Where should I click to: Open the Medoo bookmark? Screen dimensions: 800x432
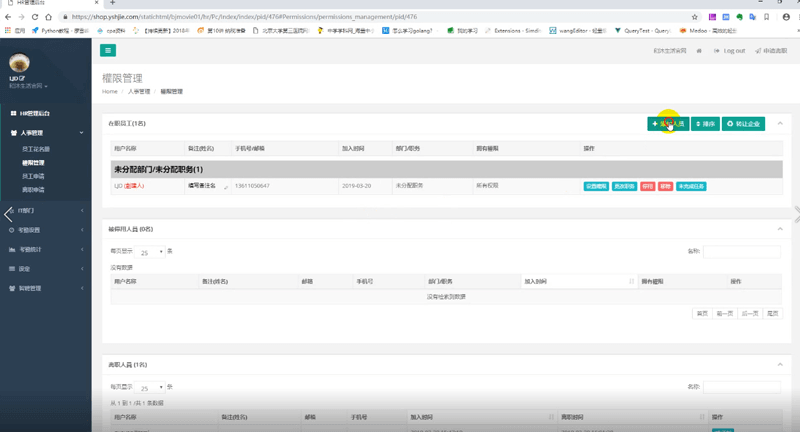click(x=708, y=31)
